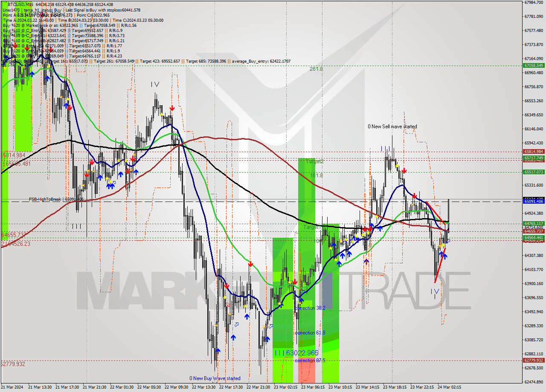Click the left-edge 62779.932 level label
Screen dimensions: 546x392
[x=13, y=363]
